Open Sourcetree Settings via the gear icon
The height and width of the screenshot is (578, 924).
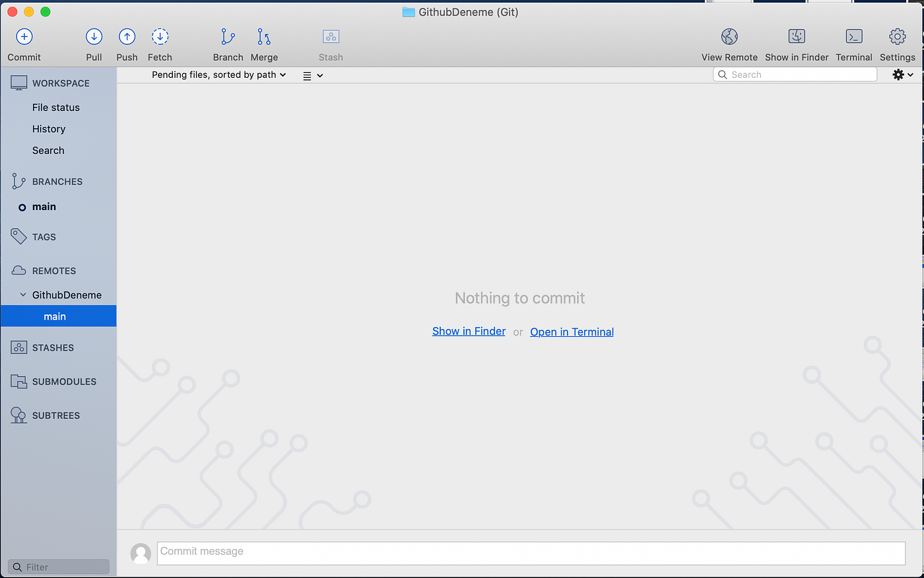point(897,37)
